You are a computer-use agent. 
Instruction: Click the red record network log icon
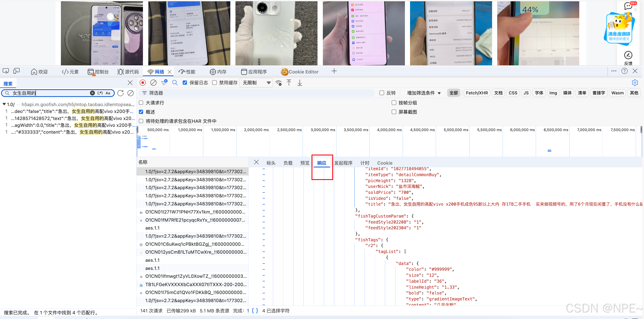pos(143,83)
